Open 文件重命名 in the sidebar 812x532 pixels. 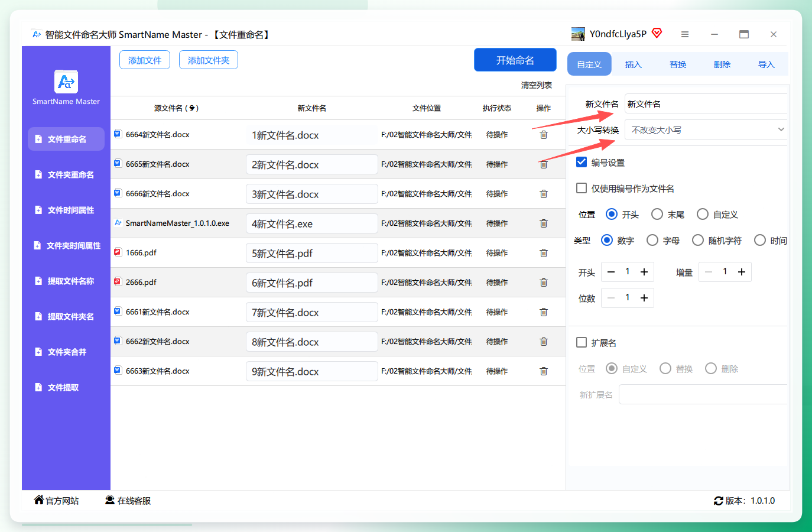66,139
